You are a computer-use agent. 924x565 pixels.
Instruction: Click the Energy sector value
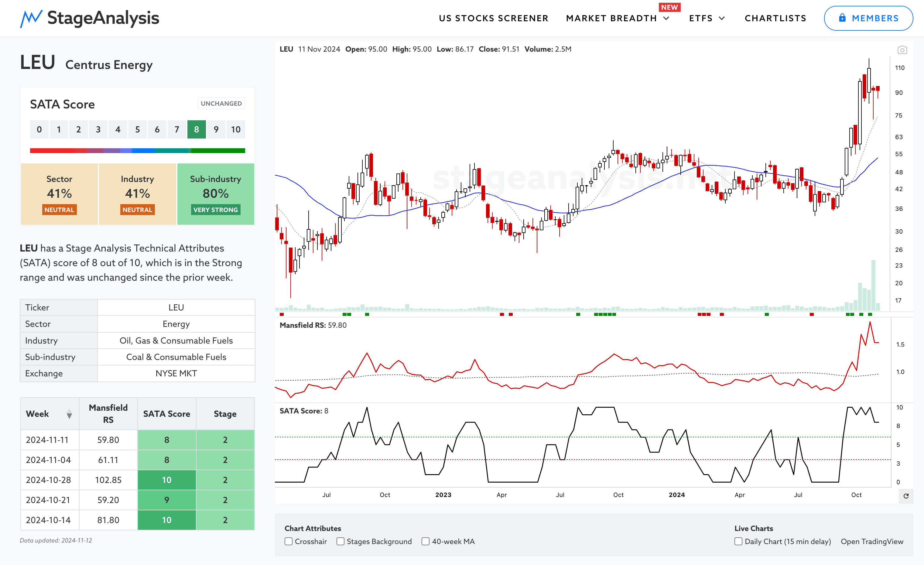176,324
